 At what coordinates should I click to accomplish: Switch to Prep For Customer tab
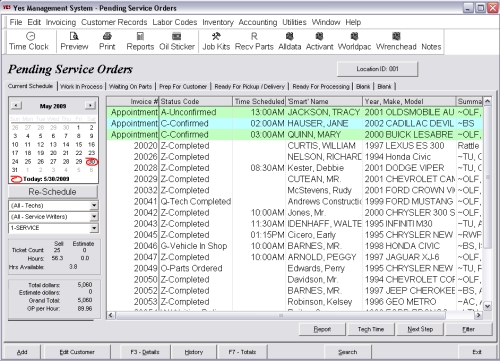[183, 87]
